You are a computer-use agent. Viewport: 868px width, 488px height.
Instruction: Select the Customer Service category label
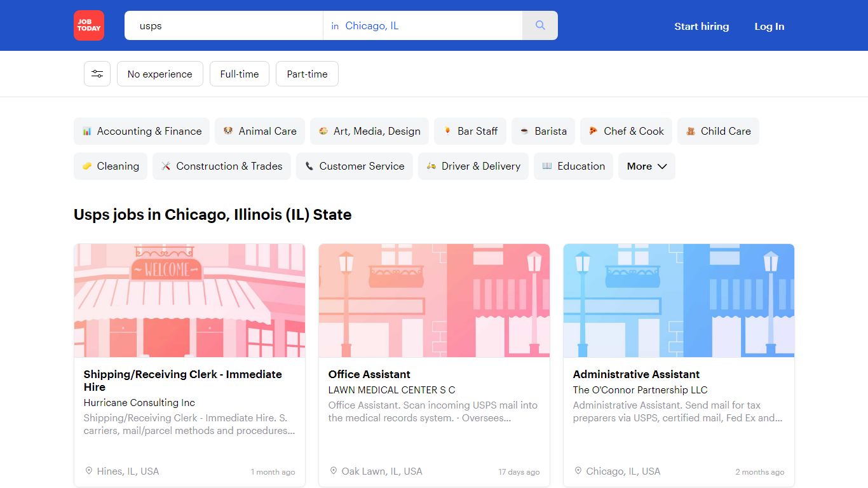tap(362, 166)
